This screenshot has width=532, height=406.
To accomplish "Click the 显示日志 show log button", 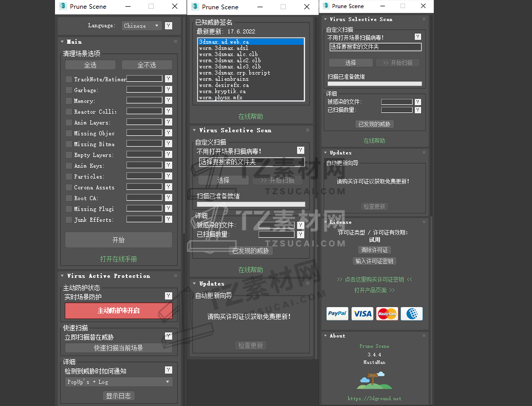I will click(x=118, y=396).
